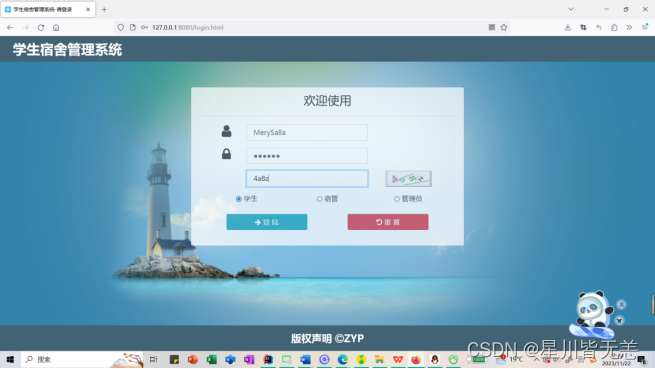The image size is (655, 369).
Task: Click the panda mascot assistant
Action: pos(592,314)
